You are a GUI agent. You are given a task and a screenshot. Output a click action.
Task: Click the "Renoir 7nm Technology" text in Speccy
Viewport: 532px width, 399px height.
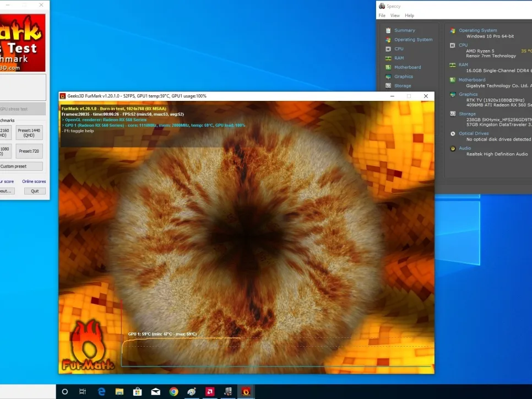491,56
